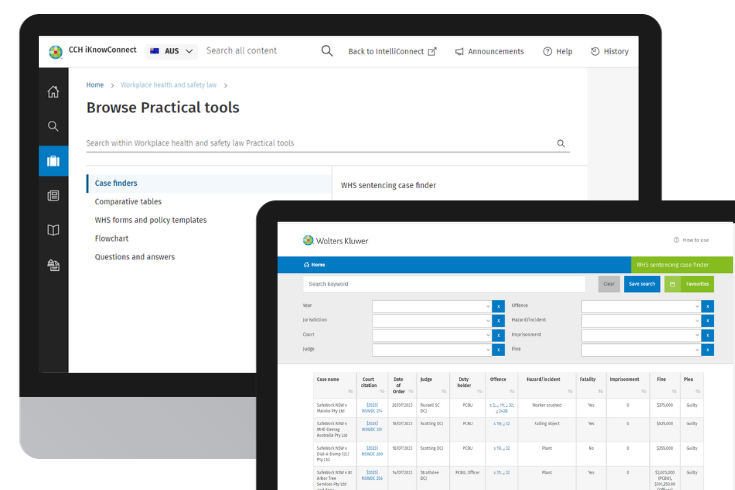Select WHS forms and policy templates
Viewport: 735px width, 490px height.
[x=150, y=220]
